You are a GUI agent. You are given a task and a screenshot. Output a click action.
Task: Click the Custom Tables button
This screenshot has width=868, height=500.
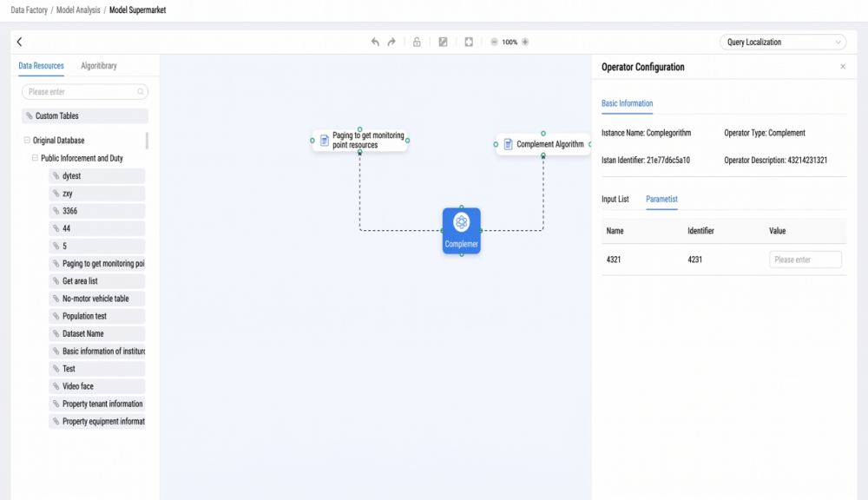(85, 115)
